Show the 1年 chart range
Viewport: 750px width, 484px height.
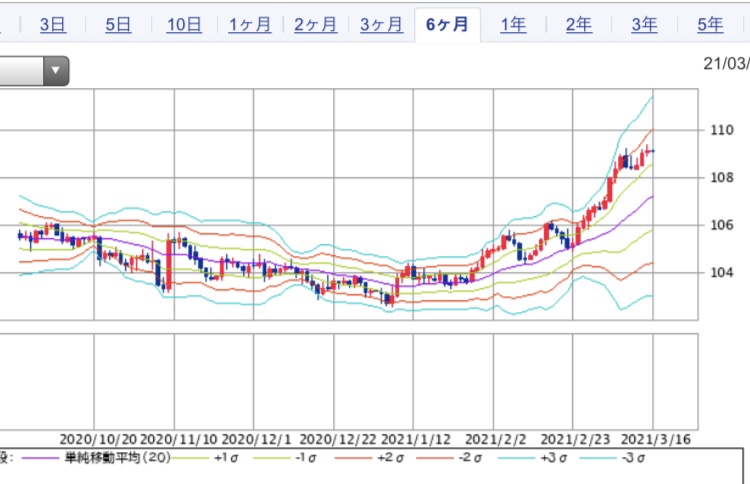pos(513,24)
